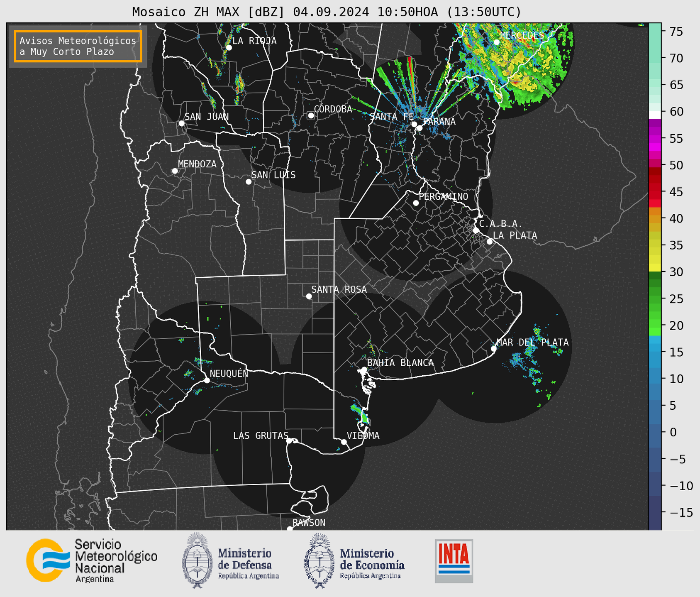The height and width of the screenshot is (597, 700).
Task: Click the white 60 dBZ color on the scale
Action: 655,115
